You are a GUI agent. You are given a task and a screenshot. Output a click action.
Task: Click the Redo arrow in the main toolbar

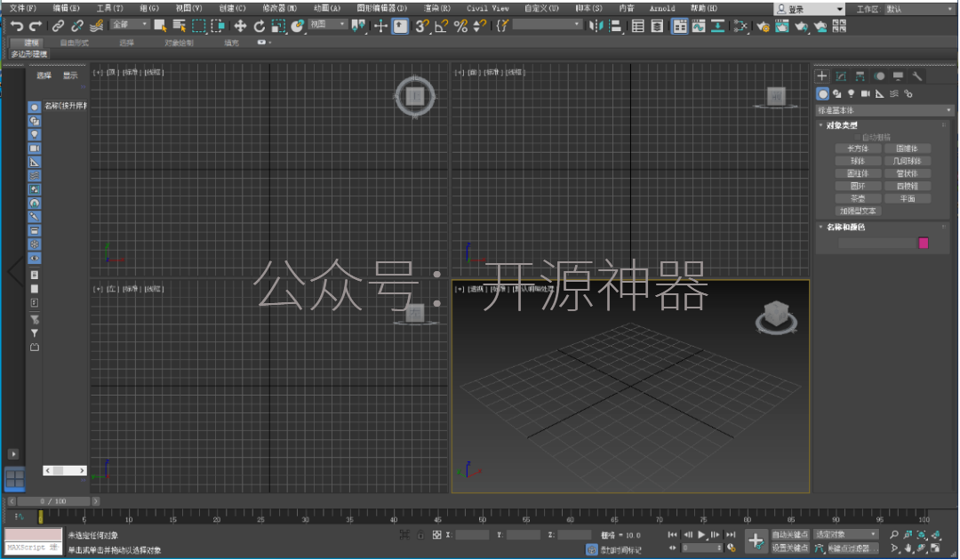tap(36, 26)
